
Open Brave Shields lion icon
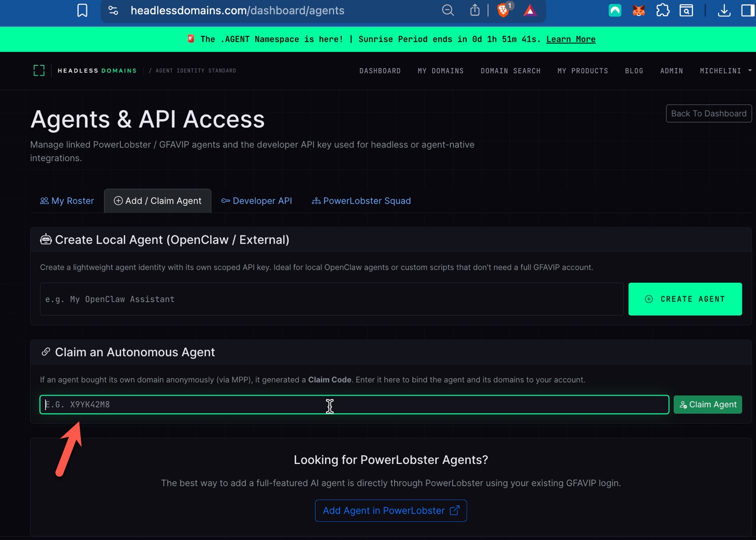tap(504, 10)
